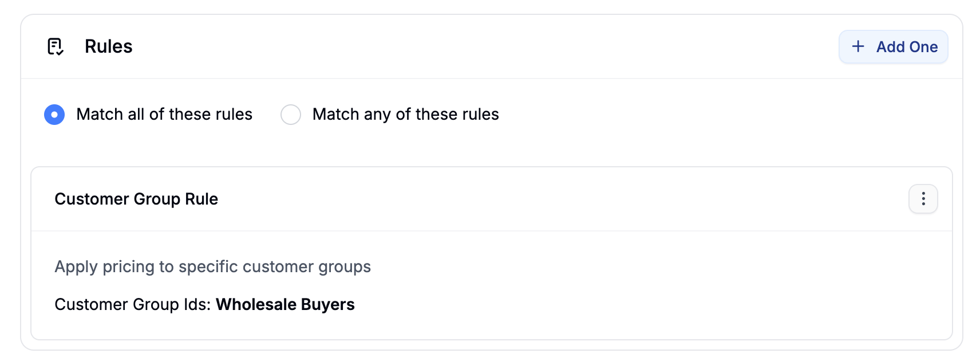The image size is (980, 361).
Task: Click the Customer Group Ids field area
Action: click(204, 304)
